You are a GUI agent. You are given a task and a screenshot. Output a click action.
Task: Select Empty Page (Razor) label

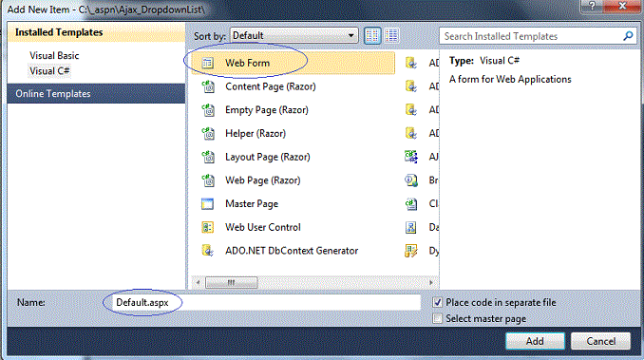coord(267,110)
